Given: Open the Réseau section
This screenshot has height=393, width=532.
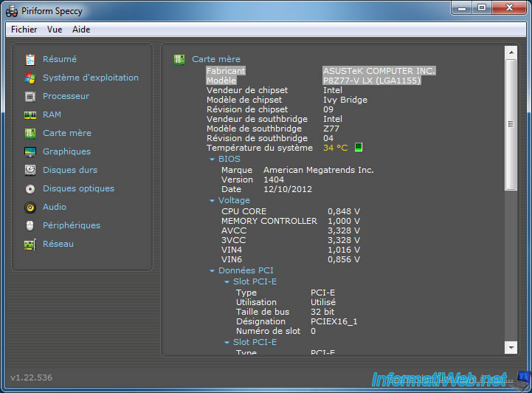Looking at the screenshot, I should point(58,244).
